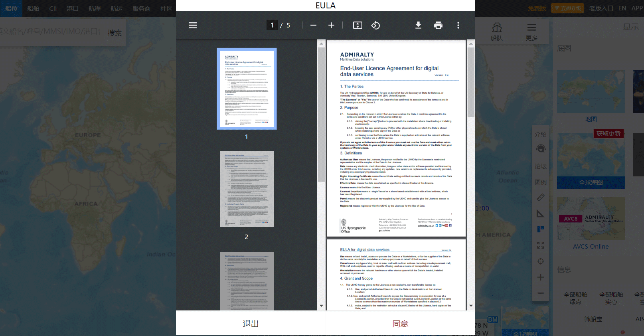Select the 全球海图 chart thumbnail
Image resolution: width=644 pixels, height=336 pixels.
(591, 161)
